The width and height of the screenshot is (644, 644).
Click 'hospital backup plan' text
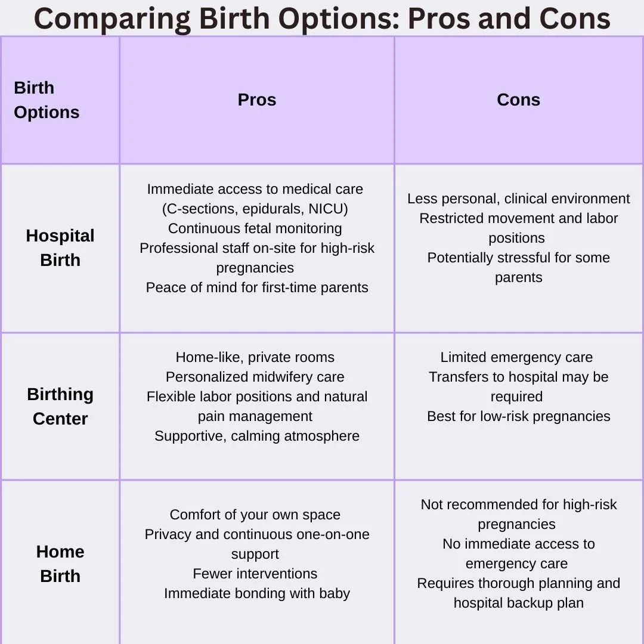pyautogui.click(x=518, y=603)
